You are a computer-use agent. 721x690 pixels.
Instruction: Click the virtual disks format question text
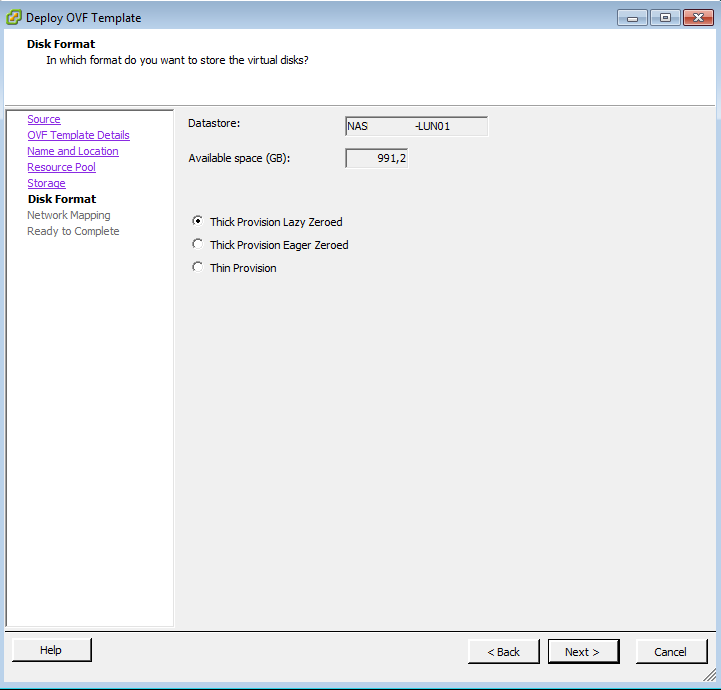tap(177, 60)
